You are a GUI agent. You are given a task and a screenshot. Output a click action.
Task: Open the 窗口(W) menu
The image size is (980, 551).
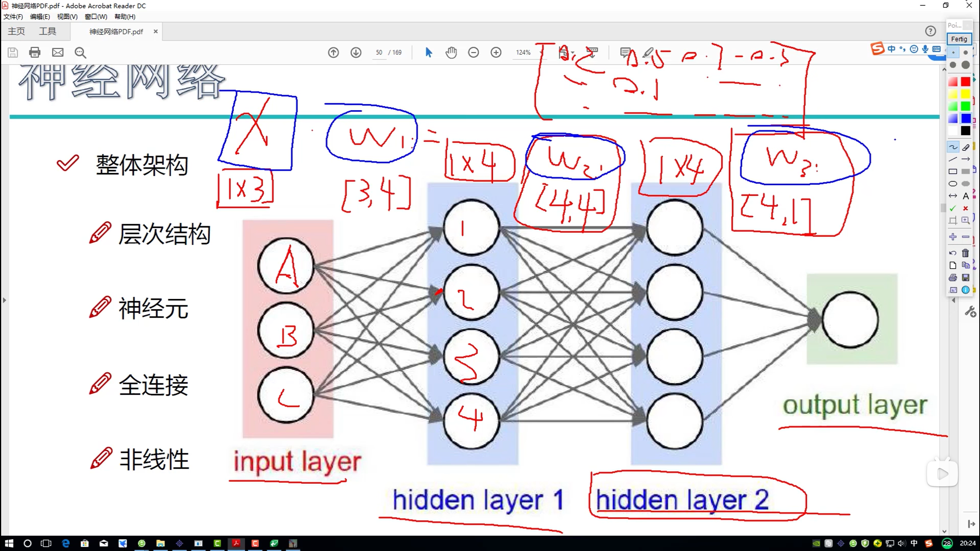click(96, 17)
